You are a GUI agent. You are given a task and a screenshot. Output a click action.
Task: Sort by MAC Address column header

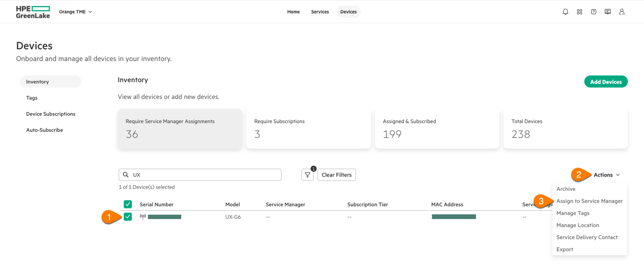tap(447, 204)
